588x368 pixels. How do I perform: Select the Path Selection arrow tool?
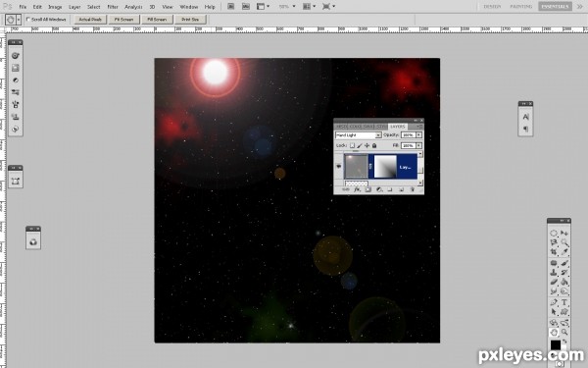click(x=554, y=311)
